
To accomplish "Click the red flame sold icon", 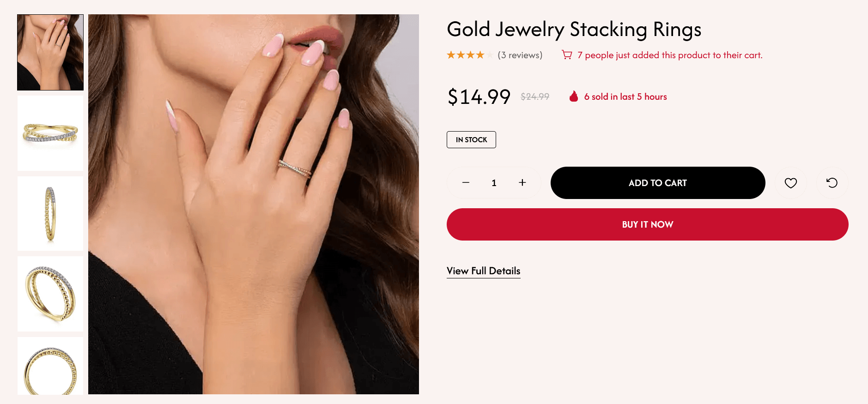I will point(574,96).
